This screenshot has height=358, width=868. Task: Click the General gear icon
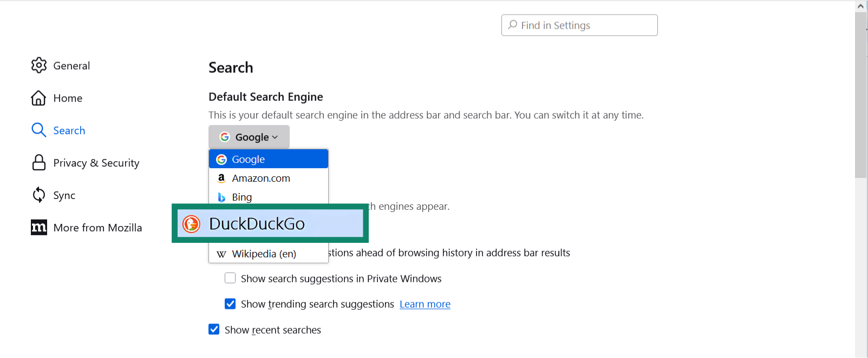click(x=39, y=65)
